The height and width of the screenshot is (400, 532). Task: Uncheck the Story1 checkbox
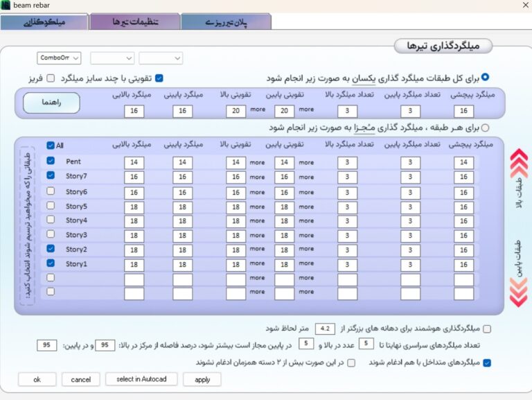(51, 263)
